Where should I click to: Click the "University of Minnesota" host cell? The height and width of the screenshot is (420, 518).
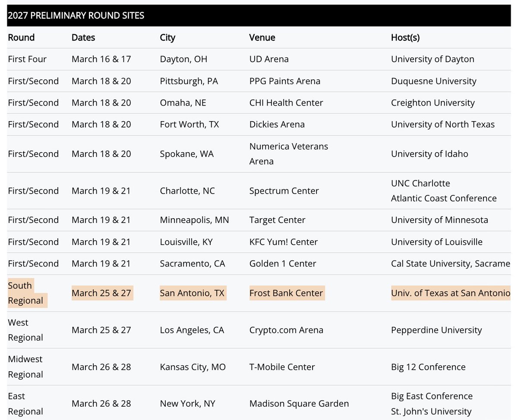click(439, 220)
